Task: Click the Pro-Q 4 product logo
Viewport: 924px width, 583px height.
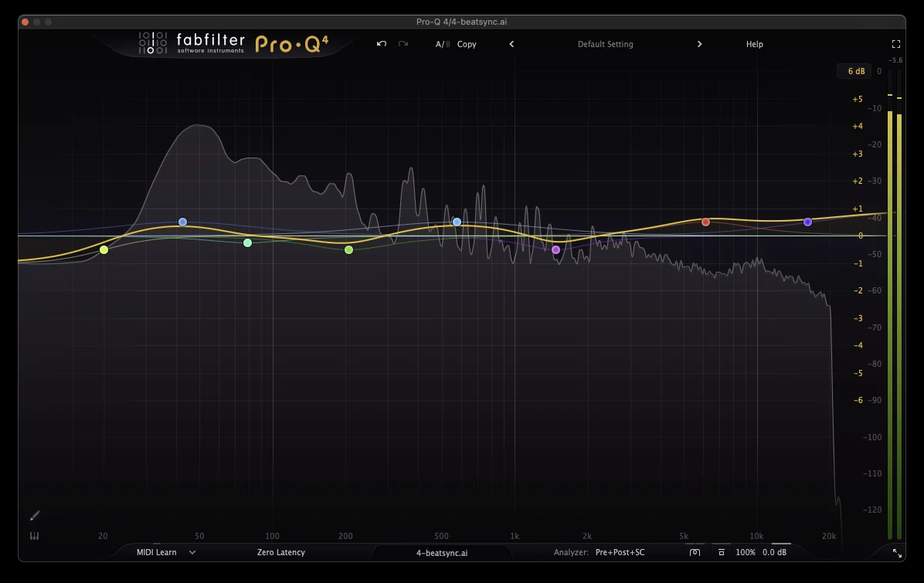Action: pos(292,43)
